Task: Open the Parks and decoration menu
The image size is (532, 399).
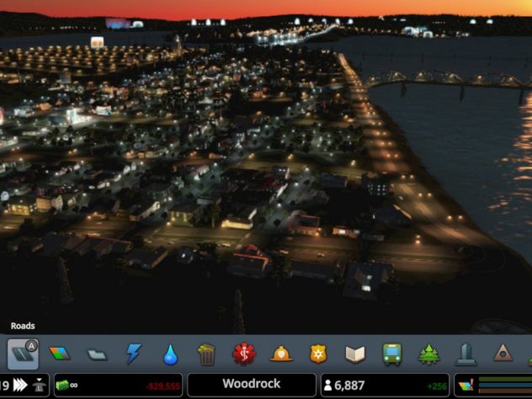Action: tap(428, 354)
